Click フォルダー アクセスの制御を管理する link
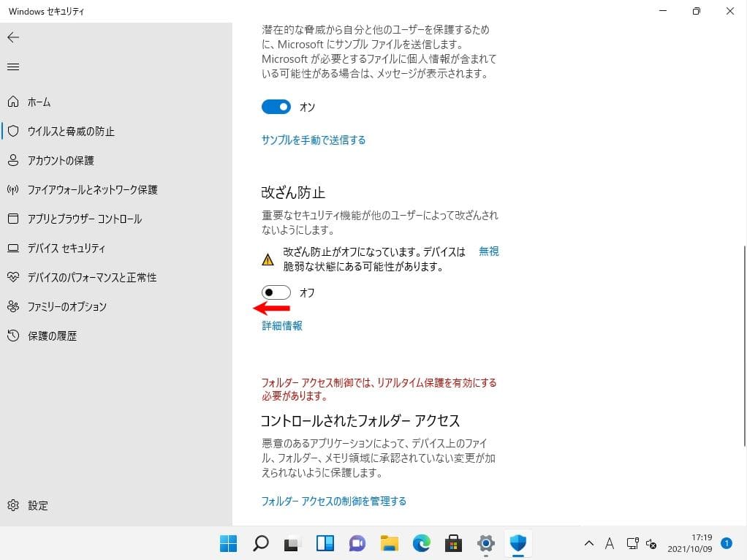The height and width of the screenshot is (560, 747). pyautogui.click(x=333, y=501)
